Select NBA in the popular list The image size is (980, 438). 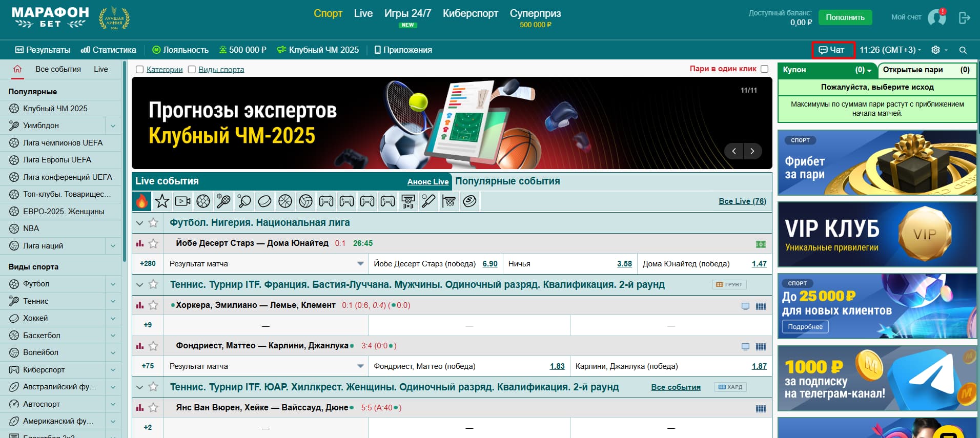tap(31, 228)
